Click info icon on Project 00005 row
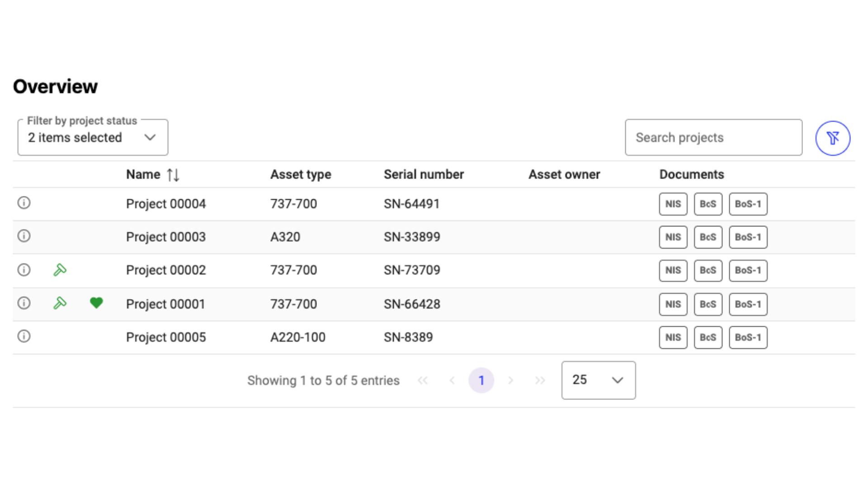This screenshot has width=868, height=488. (24, 336)
